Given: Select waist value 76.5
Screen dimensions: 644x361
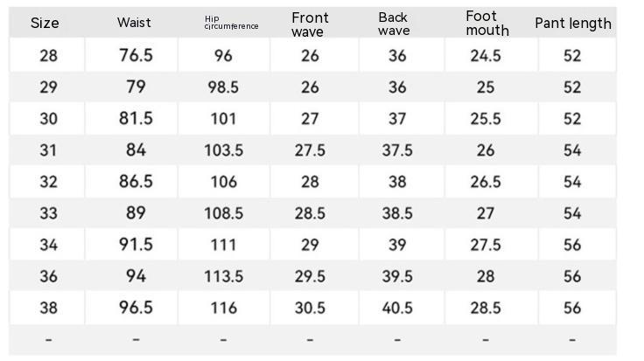Looking at the screenshot, I should 136,56.
